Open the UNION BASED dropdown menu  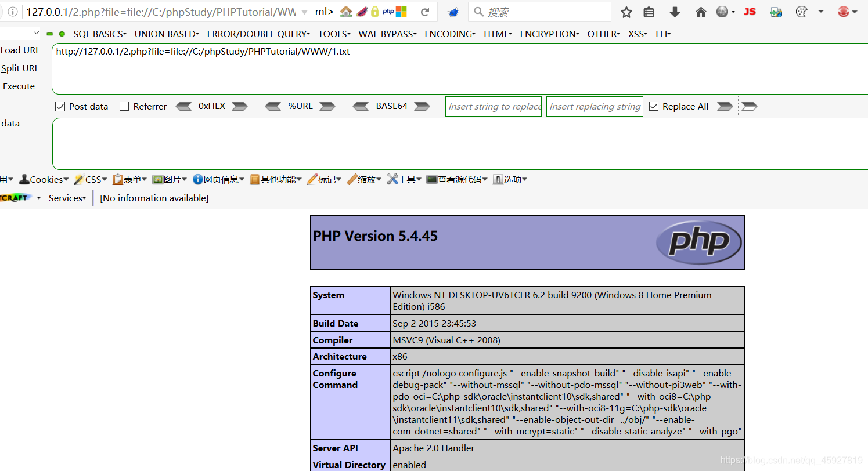167,34
